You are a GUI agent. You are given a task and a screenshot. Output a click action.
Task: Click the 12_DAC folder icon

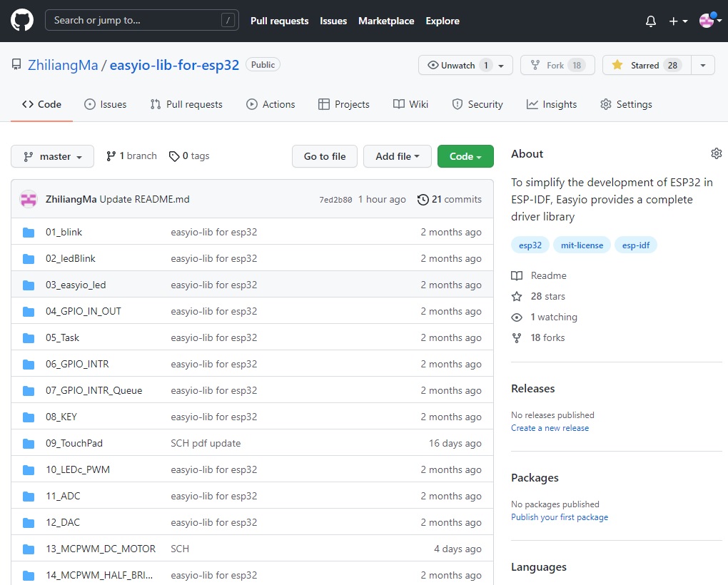coord(29,523)
